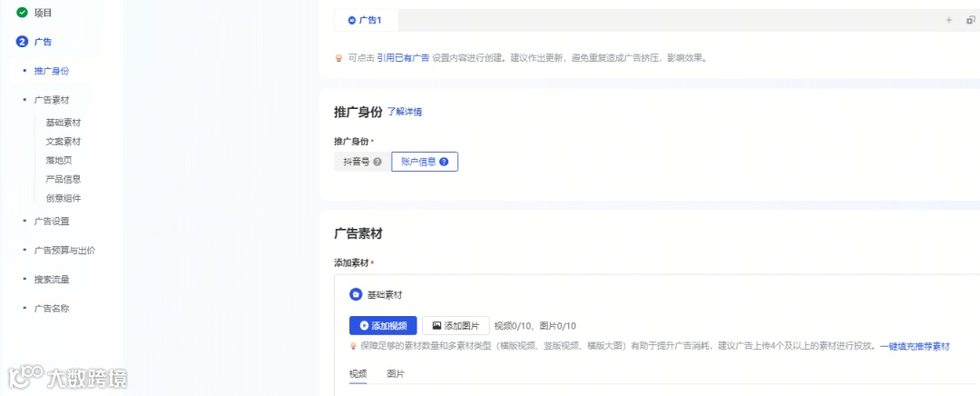Select 推广身份 in the sidebar

point(51,71)
